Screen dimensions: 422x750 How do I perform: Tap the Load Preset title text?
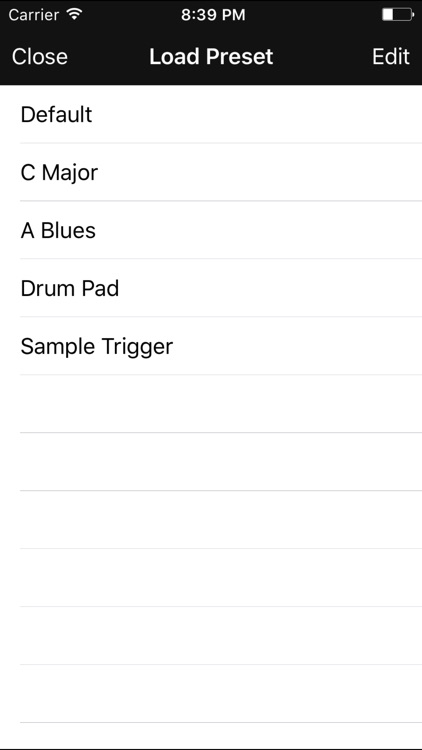211,56
